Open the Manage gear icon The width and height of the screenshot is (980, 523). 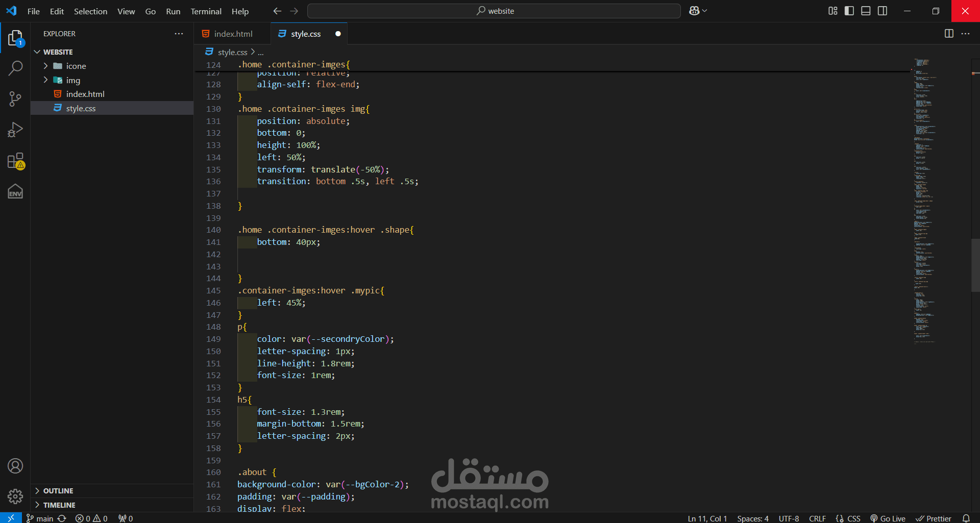(x=15, y=496)
